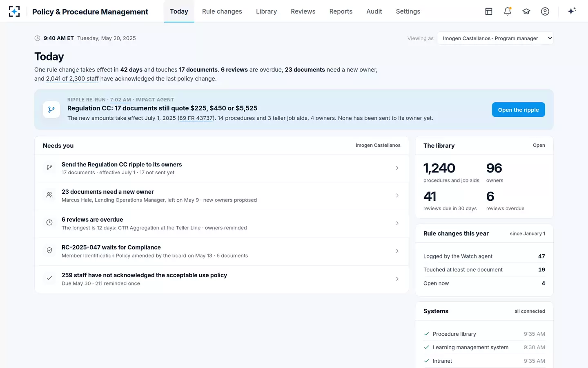
Task: Click the Procedure library system row
Action: (x=484, y=334)
